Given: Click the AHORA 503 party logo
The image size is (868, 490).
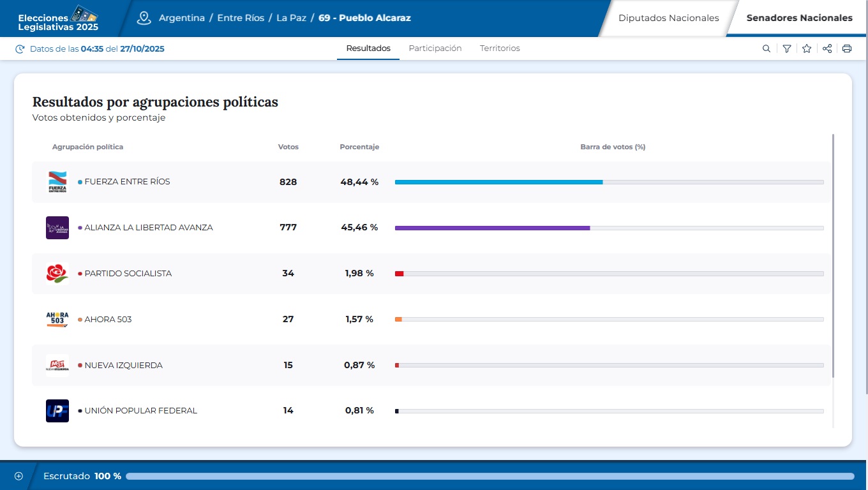Looking at the screenshot, I should (57, 319).
